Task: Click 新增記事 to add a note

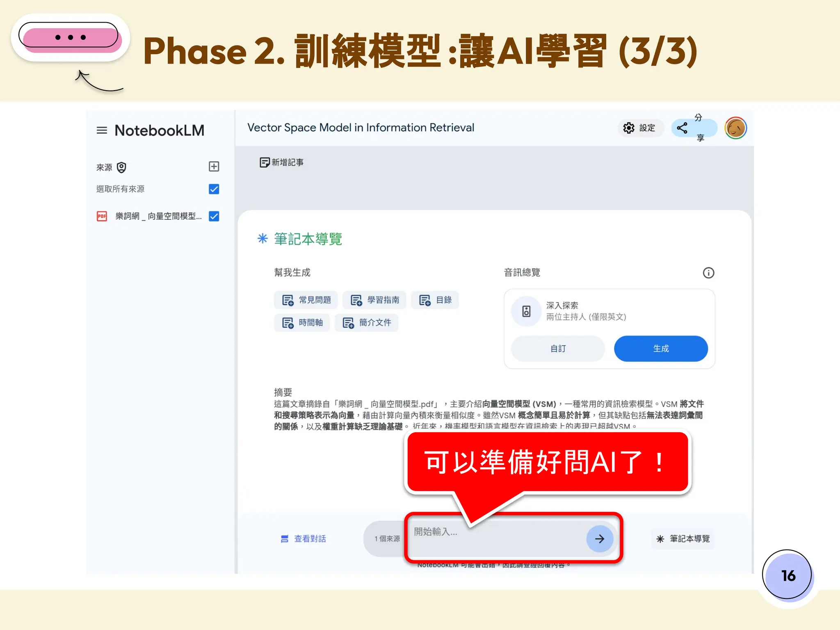Action: click(x=281, y=162)
